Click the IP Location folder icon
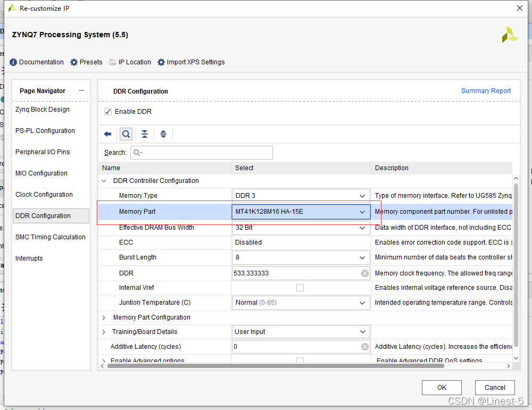This screenshot has width=532, height=410. click(113, 62)
